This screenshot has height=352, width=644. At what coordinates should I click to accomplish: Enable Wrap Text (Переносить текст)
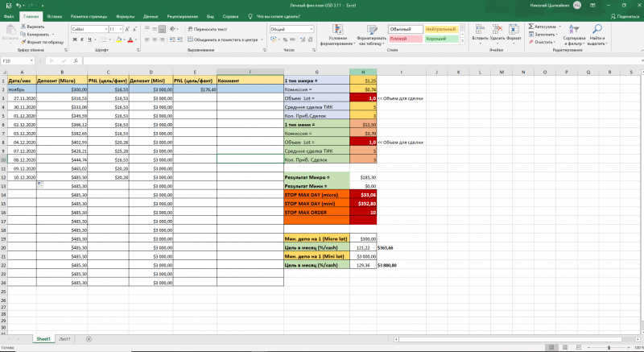coord(208,29)
